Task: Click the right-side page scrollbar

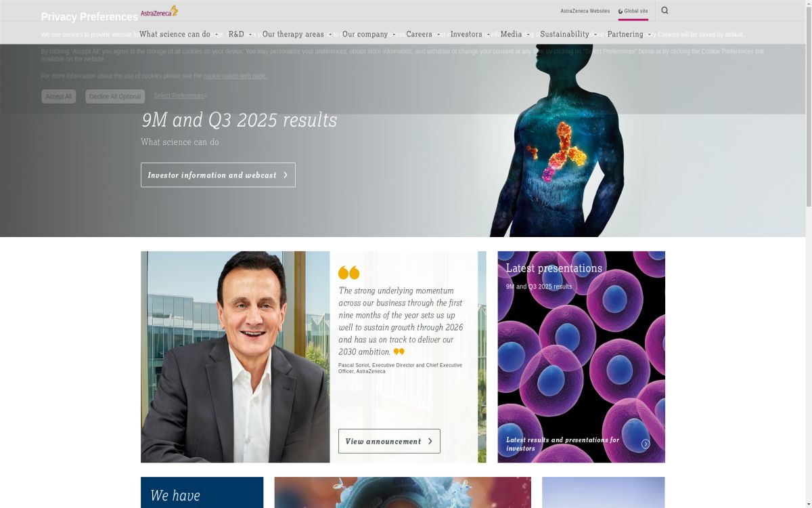Action: pos(809,68)
